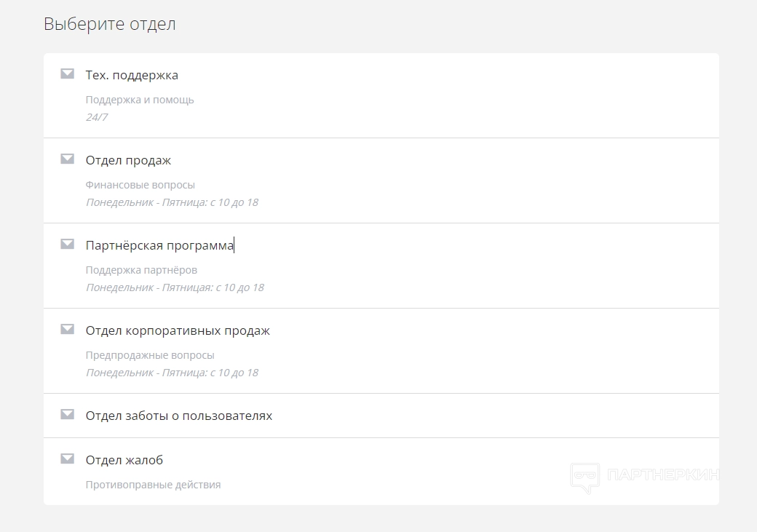
Task: Click the Финансовые вопросы description
Action: tap(140, 185)
